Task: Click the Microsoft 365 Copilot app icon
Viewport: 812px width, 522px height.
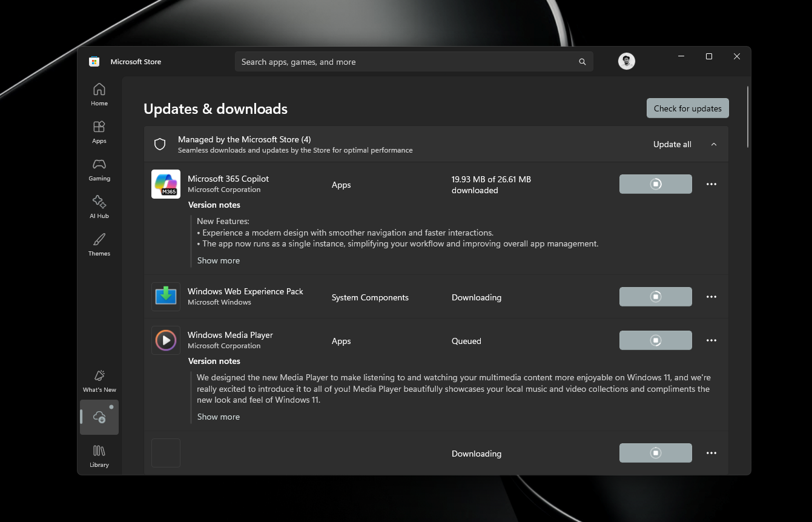Action: point(166,184)
